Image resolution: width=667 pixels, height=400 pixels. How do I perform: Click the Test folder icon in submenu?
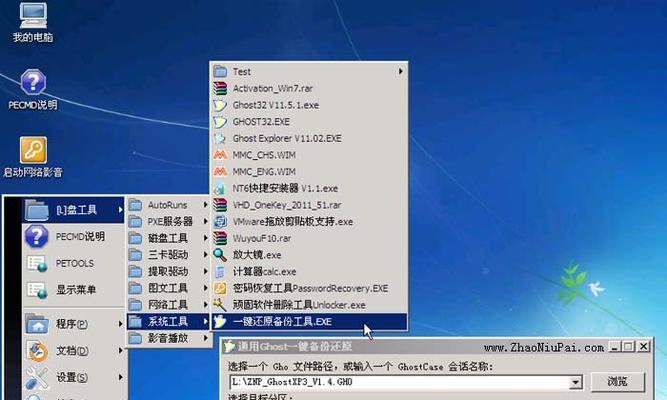tap(220, 71)
